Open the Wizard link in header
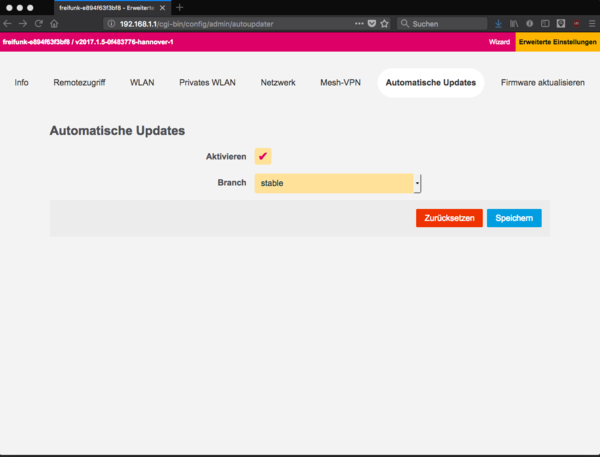The width and height of the screenshot is (600, 457). pyautogui.click(x=499, y=42)
